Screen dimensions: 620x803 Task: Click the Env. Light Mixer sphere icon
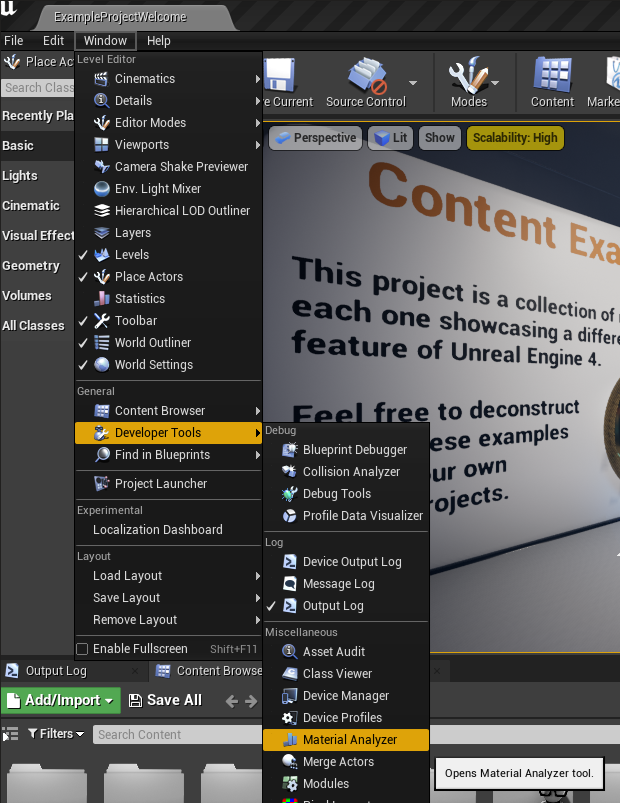point(102,189)
